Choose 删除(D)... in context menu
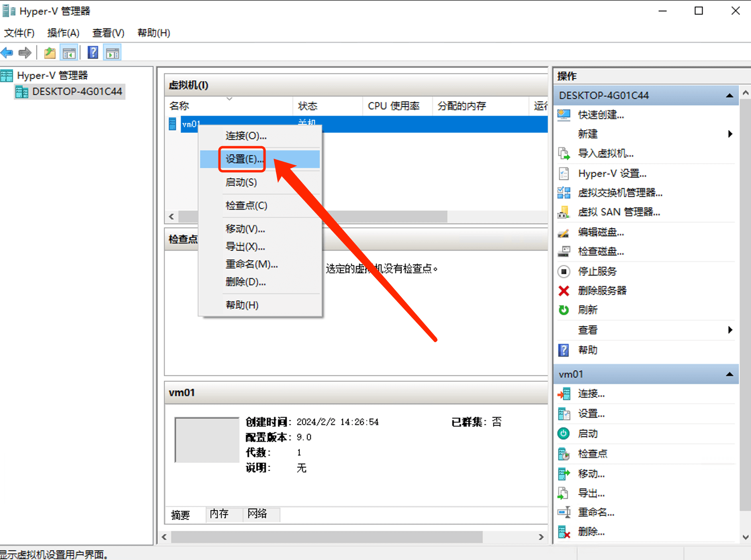The height and width of the screenshot is (560, 751). tap(260, 282)
